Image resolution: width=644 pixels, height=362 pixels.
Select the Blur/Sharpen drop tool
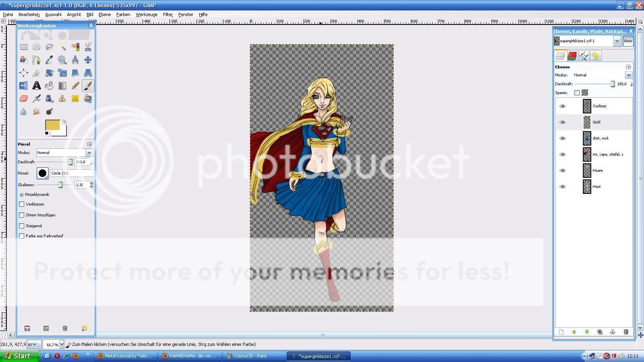click(24, 111)
